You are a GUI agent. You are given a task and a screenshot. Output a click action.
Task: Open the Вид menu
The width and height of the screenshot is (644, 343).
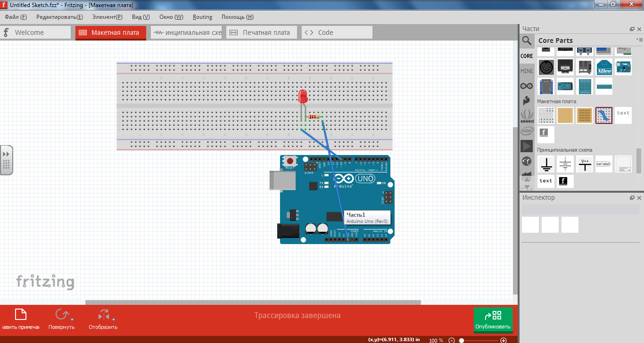coord(141,17)
